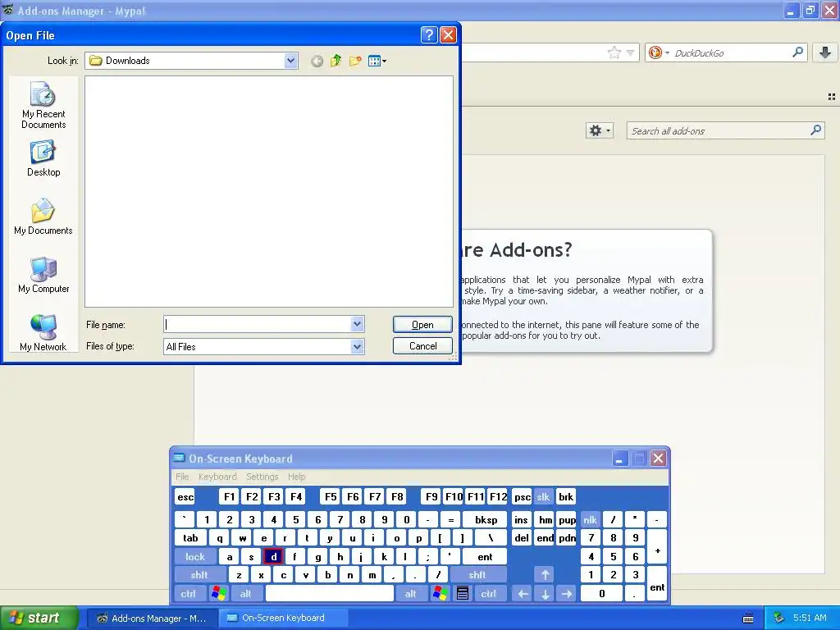This screenshot has width=840, height=630.
Task: Click the psc print screen key
Action: click(x=523, y=496)
